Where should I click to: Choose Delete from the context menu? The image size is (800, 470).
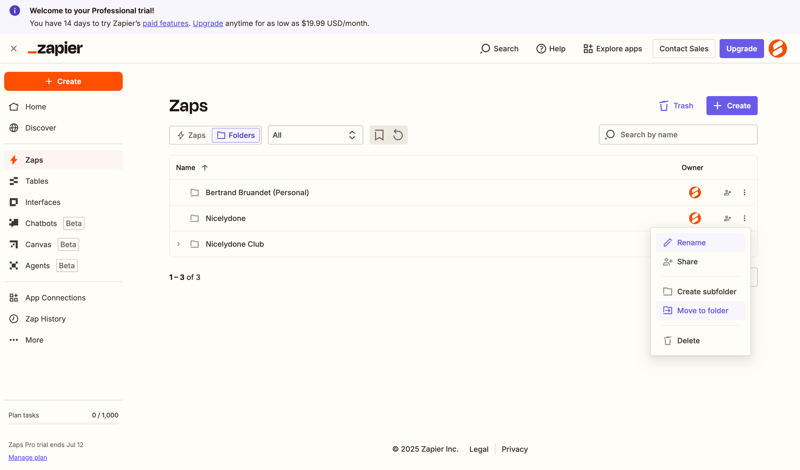pos(701,340)
